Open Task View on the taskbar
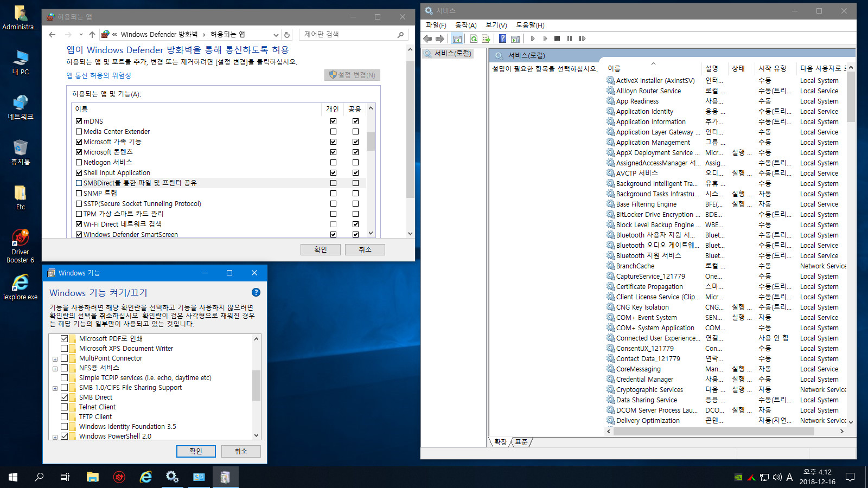Viewport: 868px width, 488px height. 65,477
